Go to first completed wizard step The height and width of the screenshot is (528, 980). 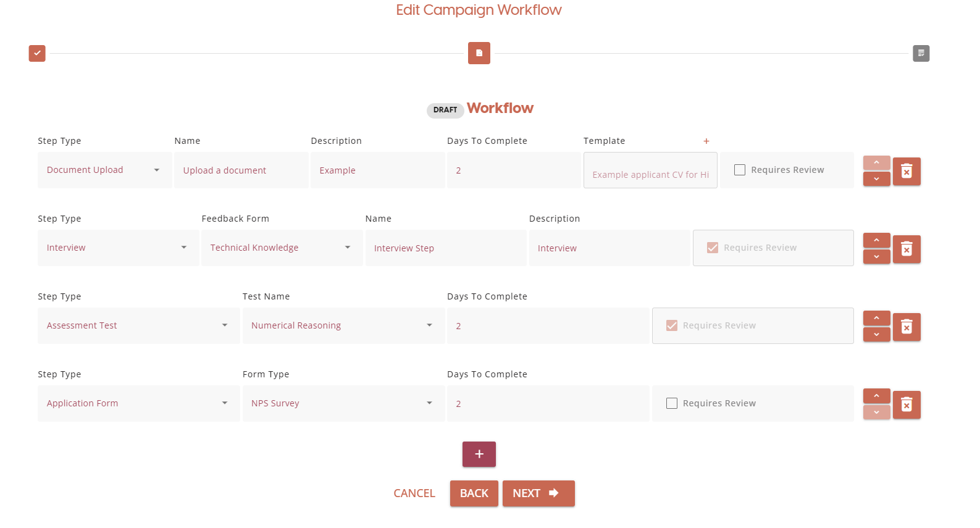pyautogui.click(x=37, y=53)
